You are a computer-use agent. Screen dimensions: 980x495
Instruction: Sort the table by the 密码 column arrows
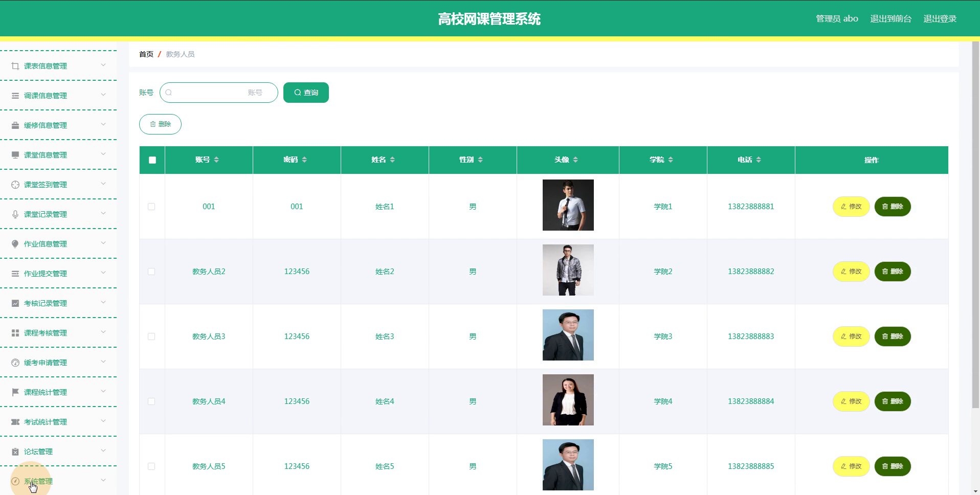pyautogui.click(x=304, y=160)
